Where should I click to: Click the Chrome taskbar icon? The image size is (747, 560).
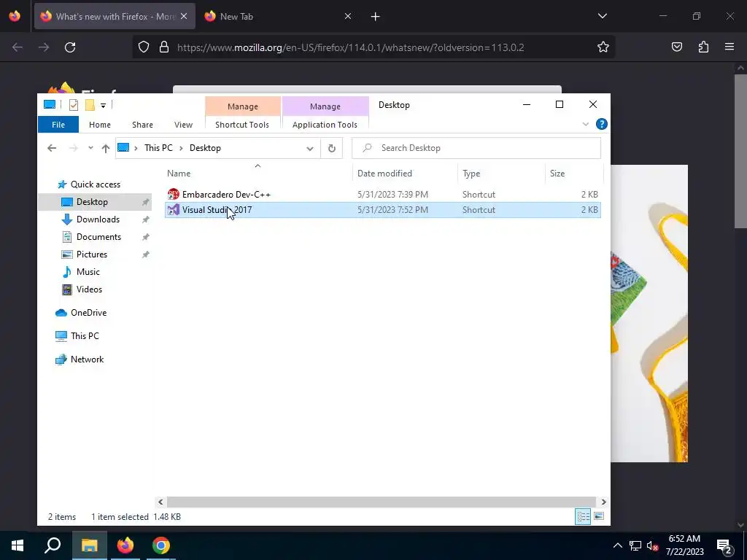[x=161, y=545]
